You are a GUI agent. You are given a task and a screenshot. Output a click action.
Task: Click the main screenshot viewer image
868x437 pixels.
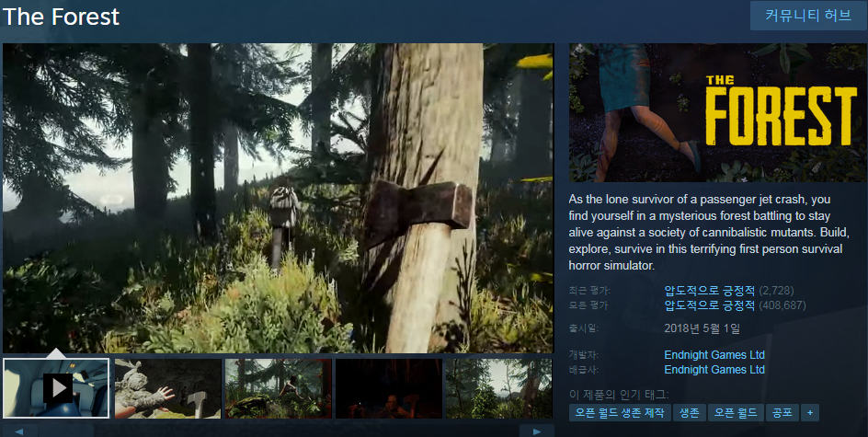278,198
